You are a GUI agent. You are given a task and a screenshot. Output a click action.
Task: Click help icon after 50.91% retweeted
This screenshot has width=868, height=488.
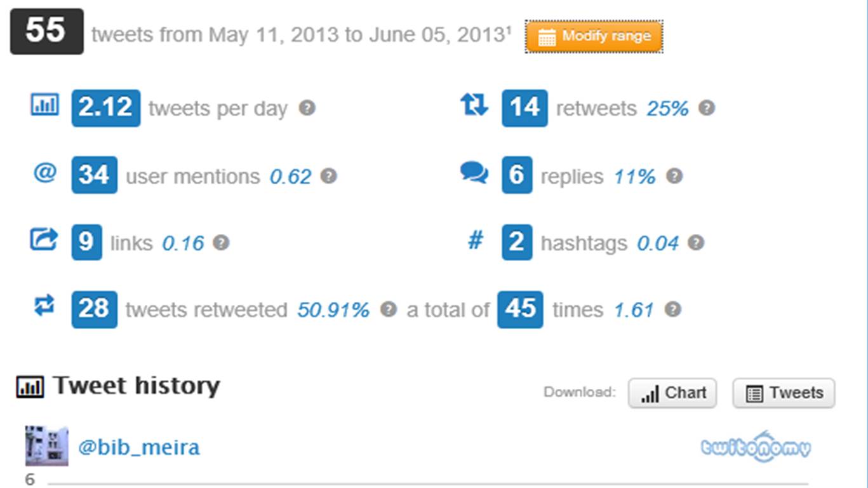(x=388, y=309)
